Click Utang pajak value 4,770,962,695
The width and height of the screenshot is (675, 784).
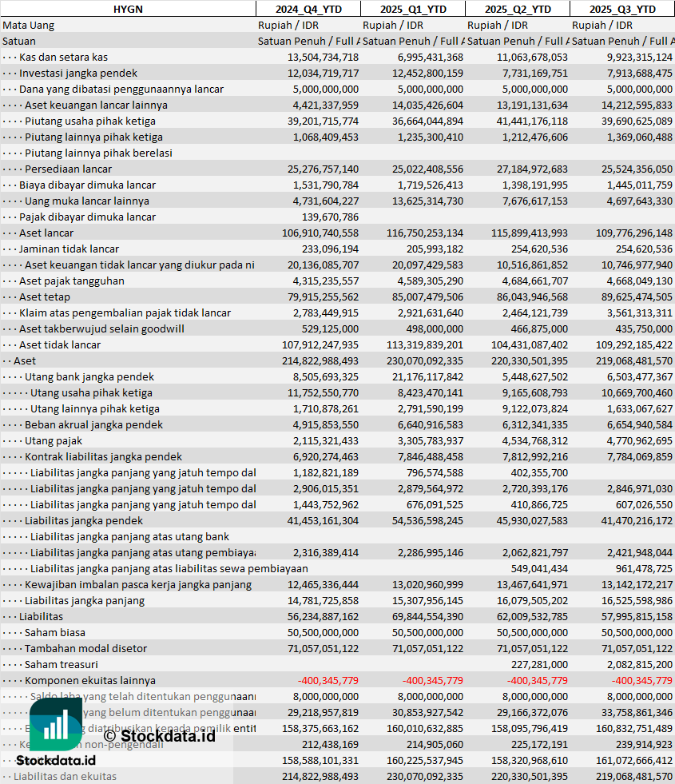coord(640,441)
